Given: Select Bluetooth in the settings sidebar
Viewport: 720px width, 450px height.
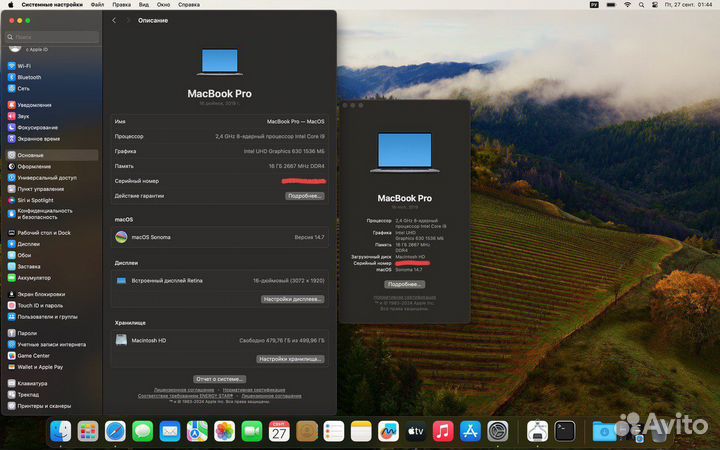Looking at the screenshot, I should tap(52, 77).
